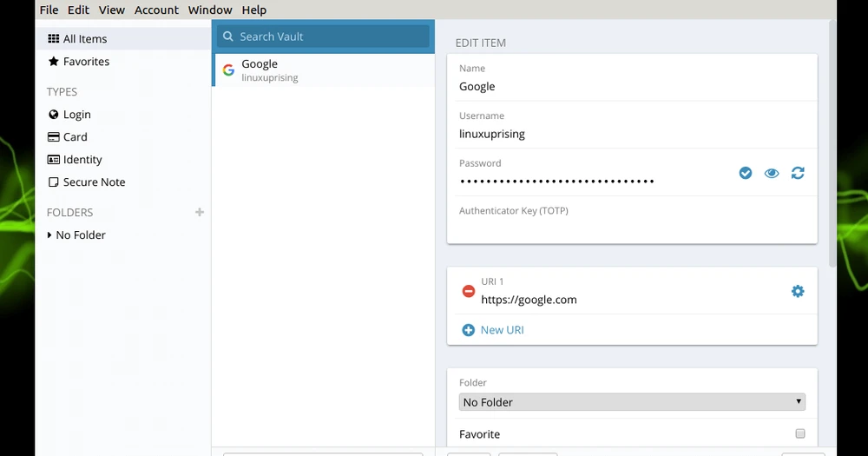868x456 pixels.
Task: Enable the Favorite checkbox
Action: click(799, 433)
